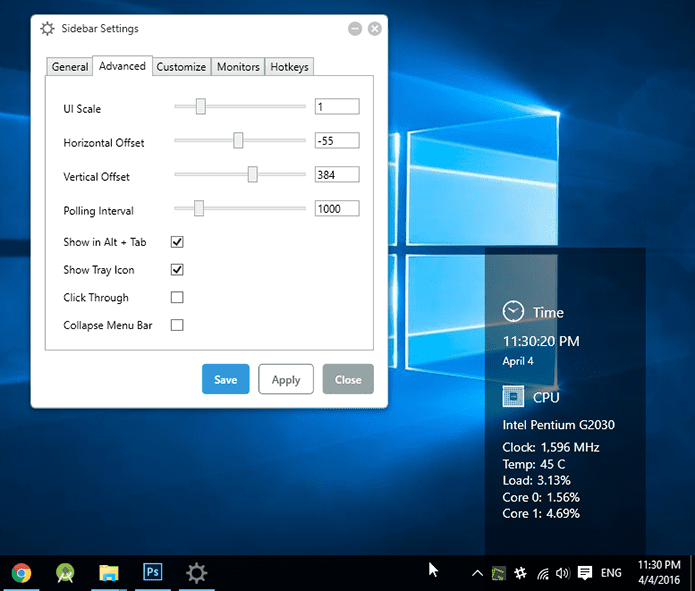This screenshot has height=591, width=695.
Task: Switch to the General tab
Action: [70, 67]
